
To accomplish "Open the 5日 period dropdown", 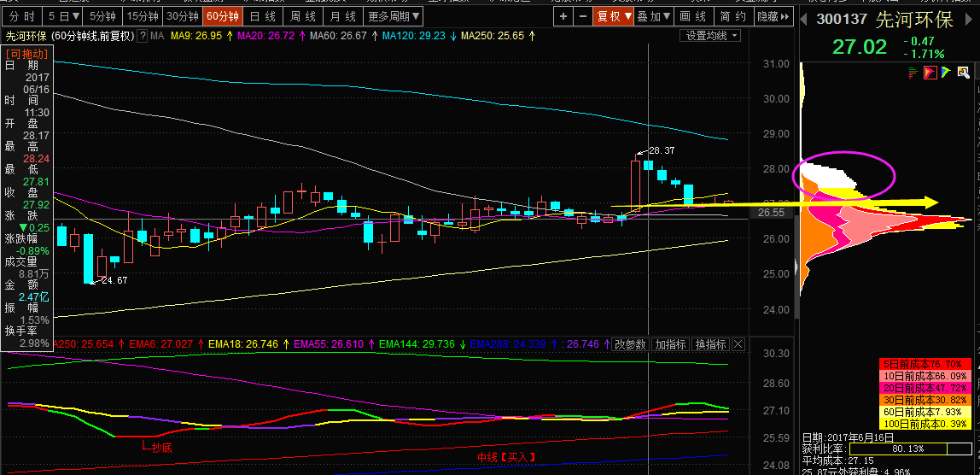I will click(x=64, y=16).
